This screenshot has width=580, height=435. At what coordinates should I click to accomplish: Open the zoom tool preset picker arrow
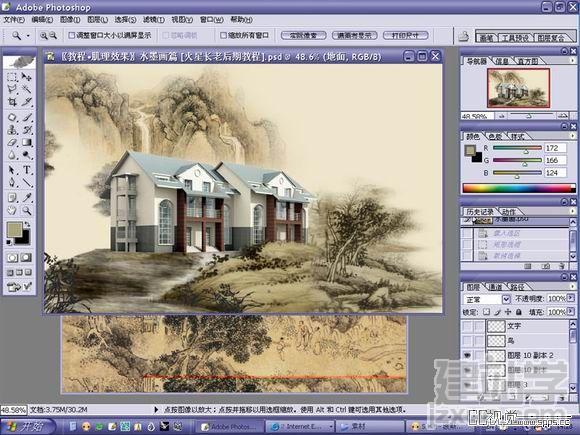[28, 36]
